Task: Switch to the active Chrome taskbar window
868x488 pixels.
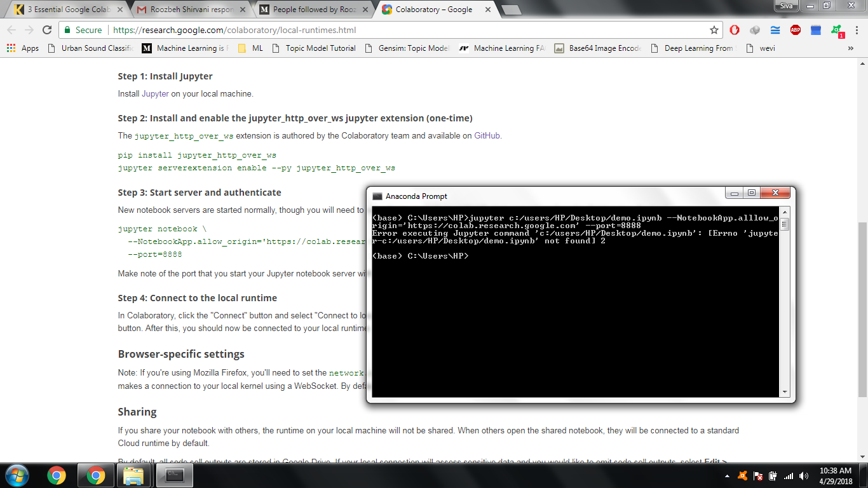Action: click(96, 475)
